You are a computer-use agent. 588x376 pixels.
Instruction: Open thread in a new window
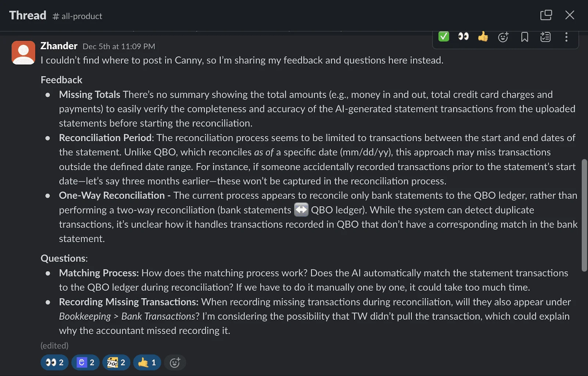pos(546,15)
